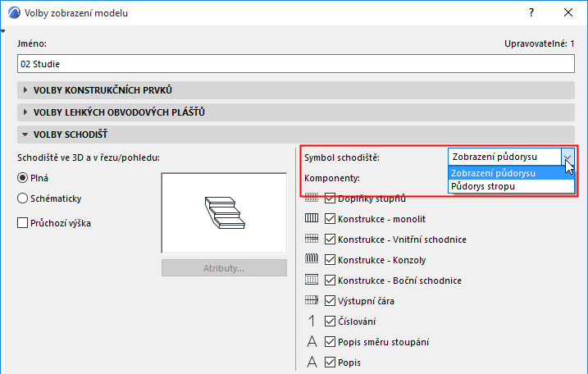Uncheck Konstrukce - monolit checkbox

pyautogui.click(x=330, y=219)
